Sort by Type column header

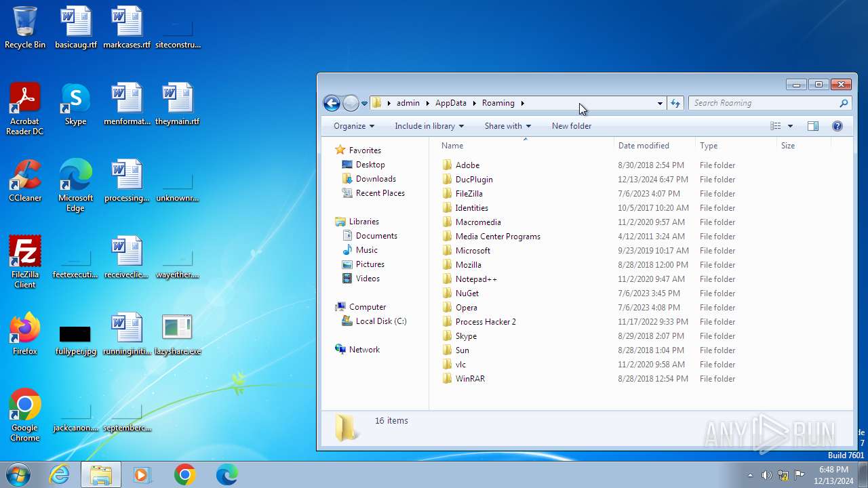tap(736, 146)
